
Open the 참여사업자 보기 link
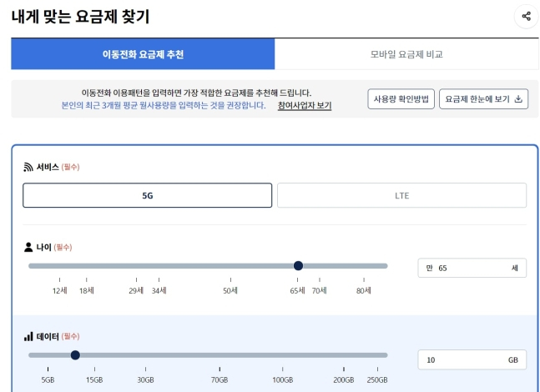305,105
